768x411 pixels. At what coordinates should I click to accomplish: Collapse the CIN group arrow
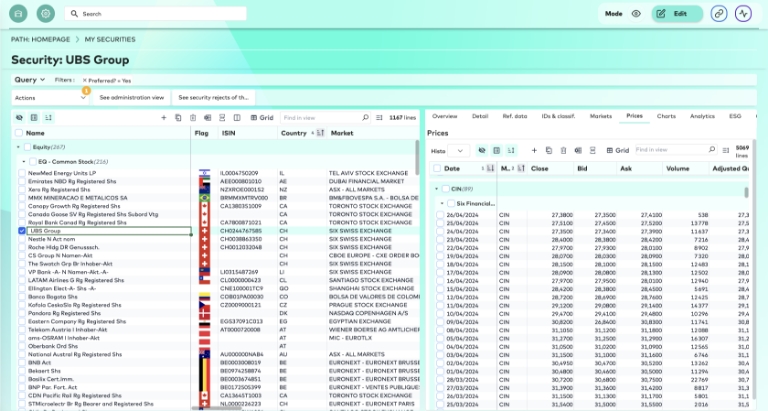[436, 189]
